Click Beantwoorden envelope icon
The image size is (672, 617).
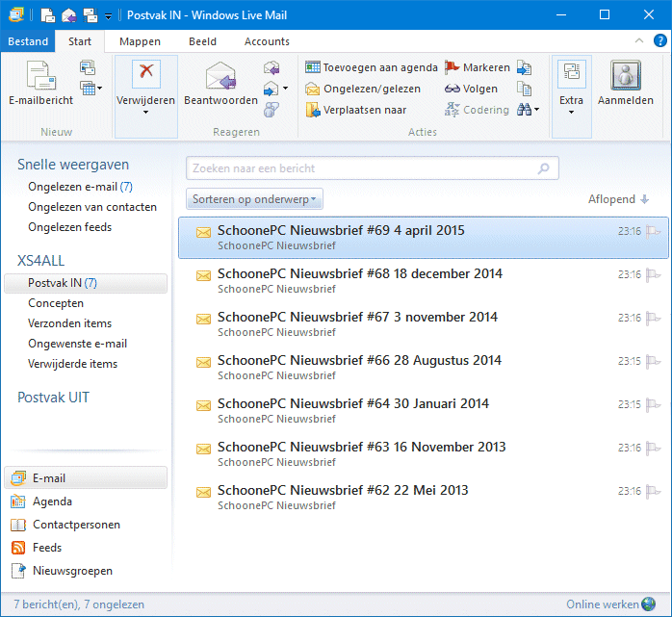click(x=220, y=76)
